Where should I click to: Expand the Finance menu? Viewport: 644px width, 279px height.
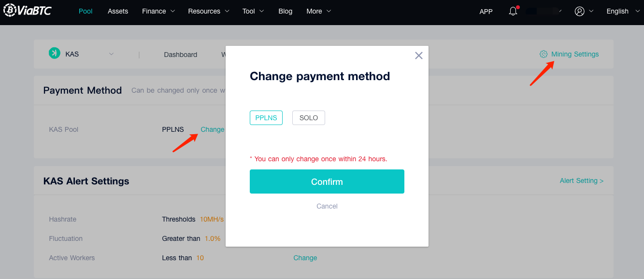click(158, 11)
